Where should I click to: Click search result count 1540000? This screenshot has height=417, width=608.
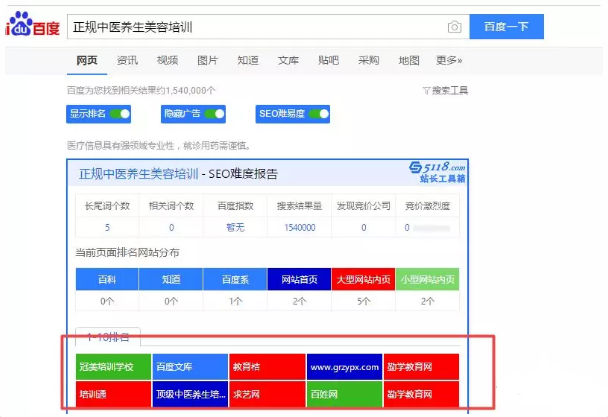click(x=300, y=227)
